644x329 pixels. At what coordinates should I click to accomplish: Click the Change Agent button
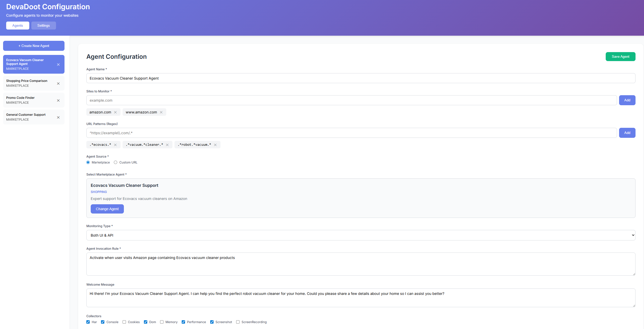coord(107,209)
